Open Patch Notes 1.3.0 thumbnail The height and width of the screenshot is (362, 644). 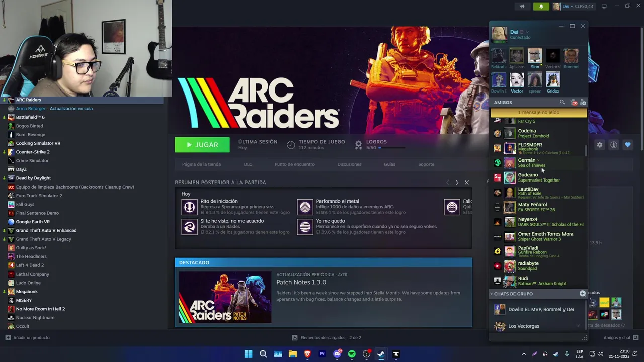pos(225,297)
